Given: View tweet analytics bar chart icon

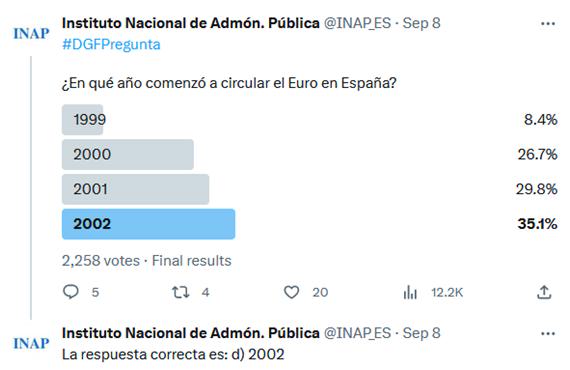Looking at the screenshot, I should 410,292.
